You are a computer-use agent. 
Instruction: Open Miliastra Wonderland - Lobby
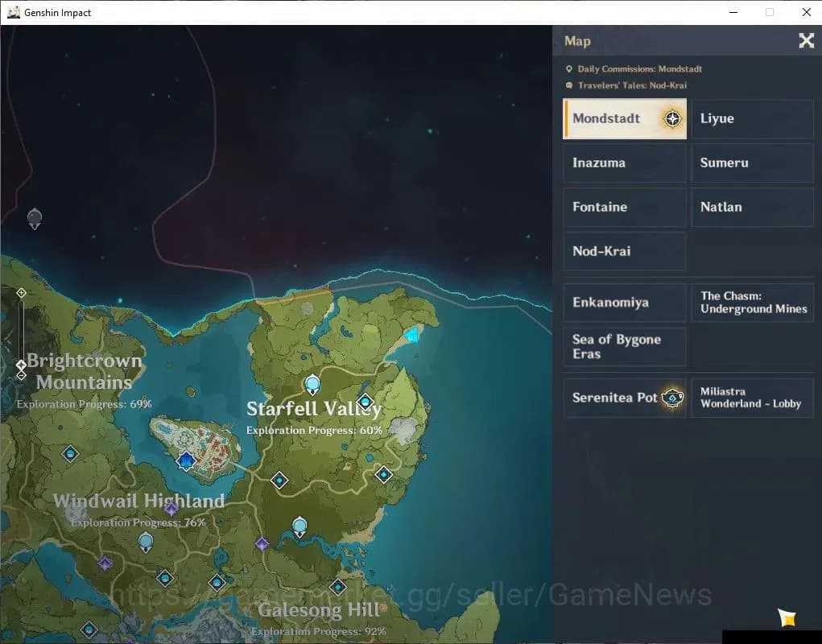(752, 398)
